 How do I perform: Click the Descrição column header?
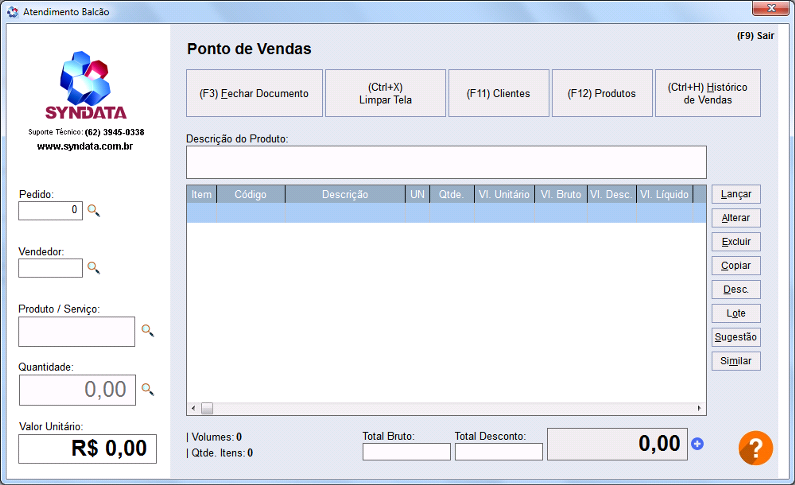pyautogui.click(x=345, y=194)
